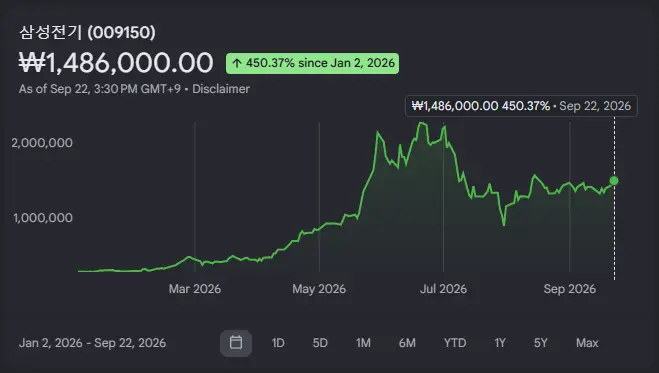Click the Sep 2026 axis label
The image size is (659, 373).
(569, 289)
